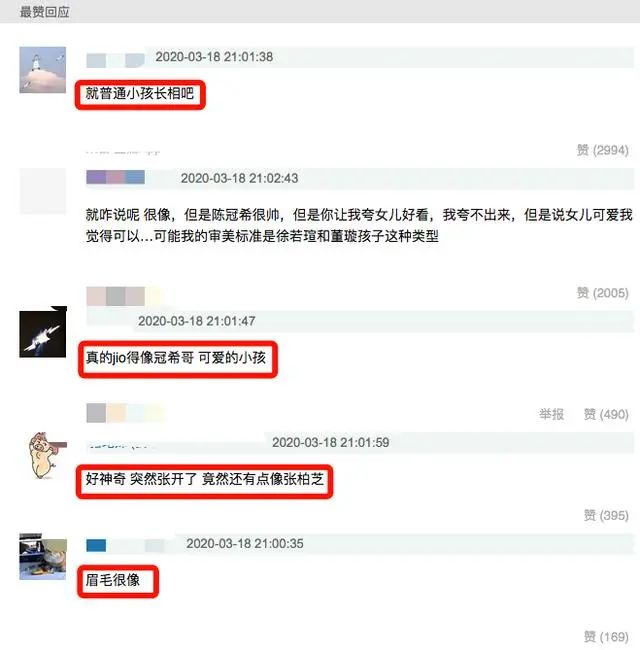
Task: Click 赞 (490) like button
Action: [x=606, y=414]
